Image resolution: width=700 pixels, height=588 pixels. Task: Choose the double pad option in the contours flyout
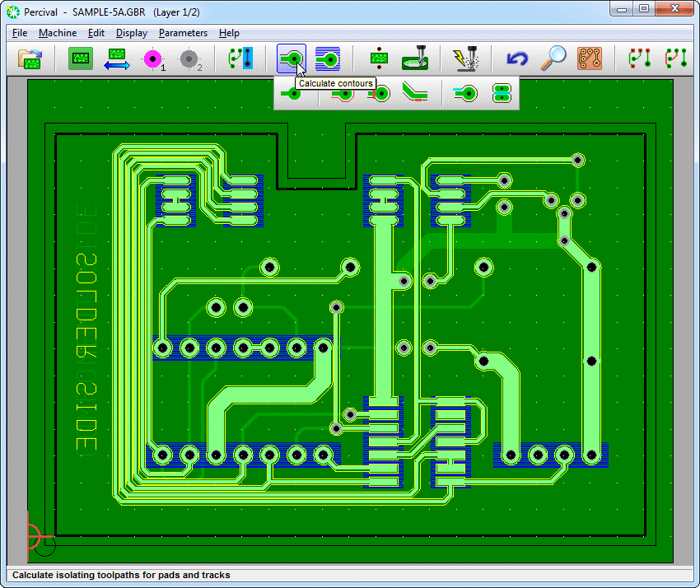(x=501, y=94)
